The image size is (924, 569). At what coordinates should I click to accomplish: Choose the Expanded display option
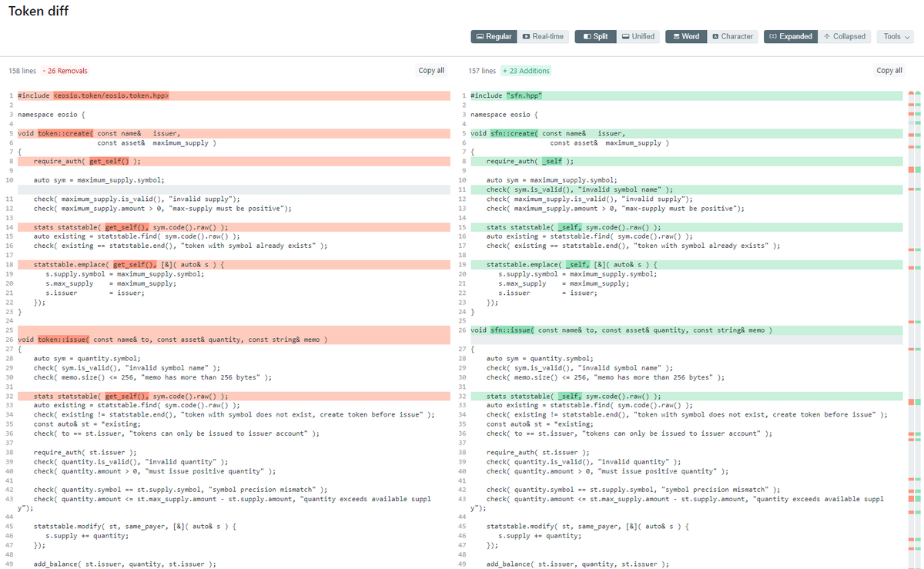pos(790,36)
